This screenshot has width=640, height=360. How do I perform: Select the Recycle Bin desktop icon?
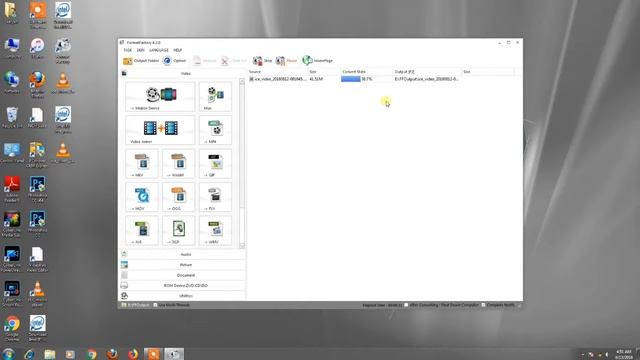coord(12,118)
